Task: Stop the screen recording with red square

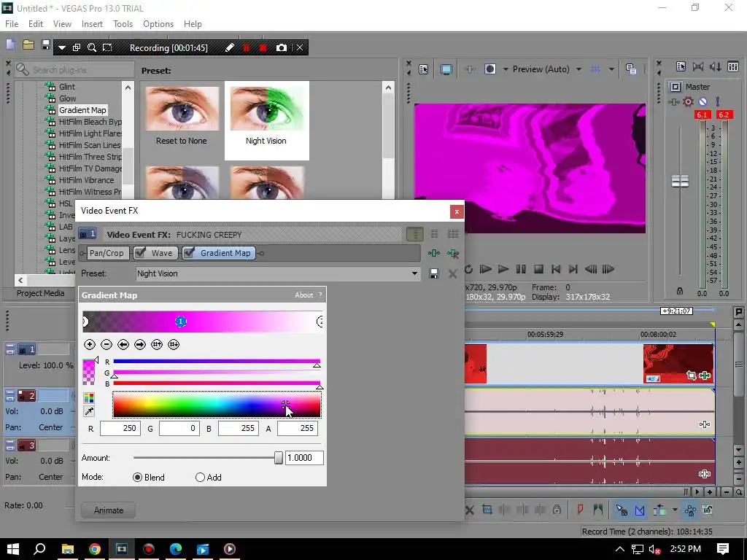Action: pos(263,47)
